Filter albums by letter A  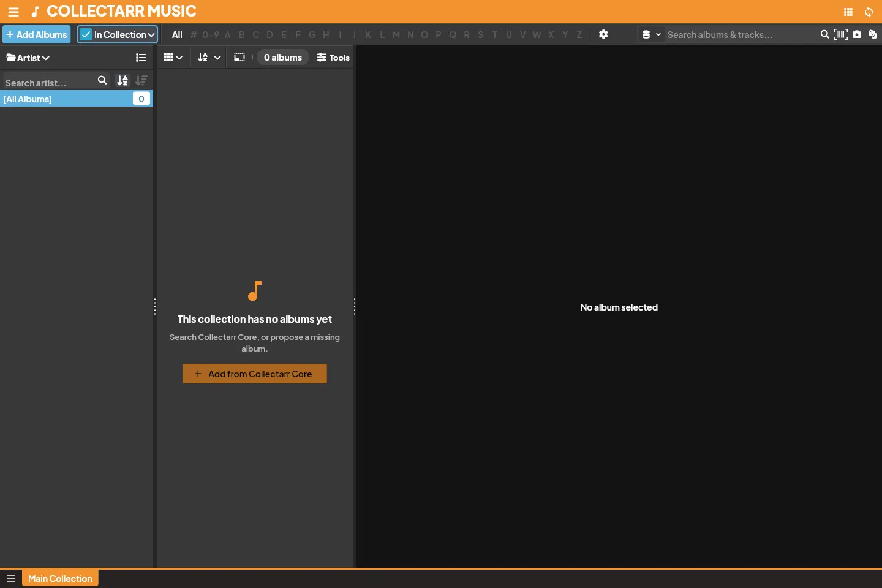[228, 35]
